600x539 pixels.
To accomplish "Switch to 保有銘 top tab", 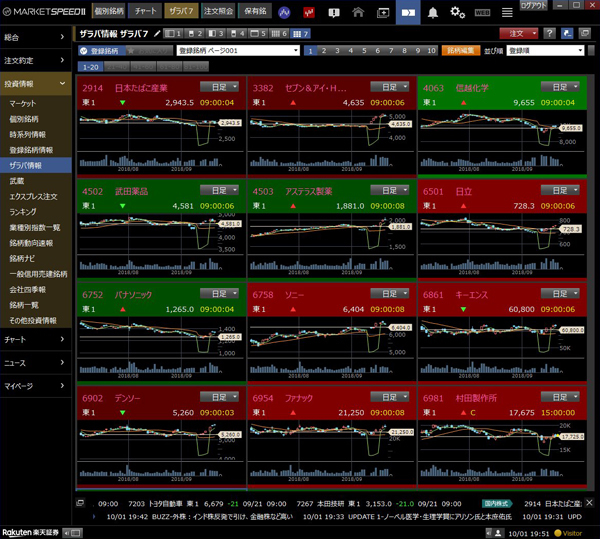I will 255,11.
